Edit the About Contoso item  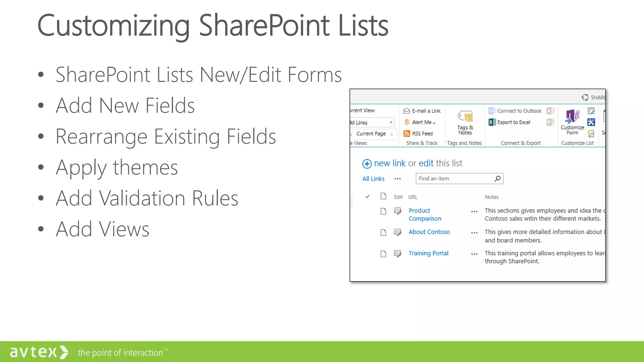398,232
